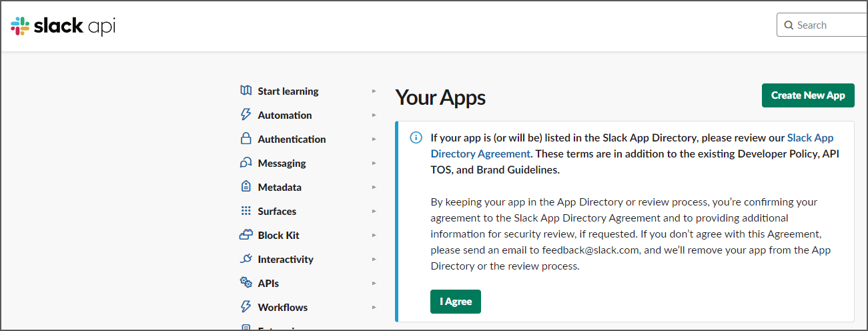Screen dimensions: 868x331
Task: Expand the Interactivity submenu arrow
Action: pyautogui.click(x=374, y=259)
